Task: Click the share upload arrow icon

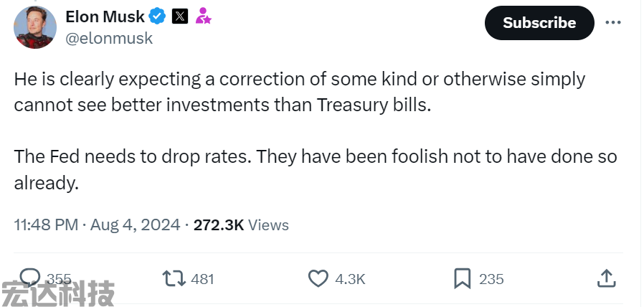Action: point(607,278)
